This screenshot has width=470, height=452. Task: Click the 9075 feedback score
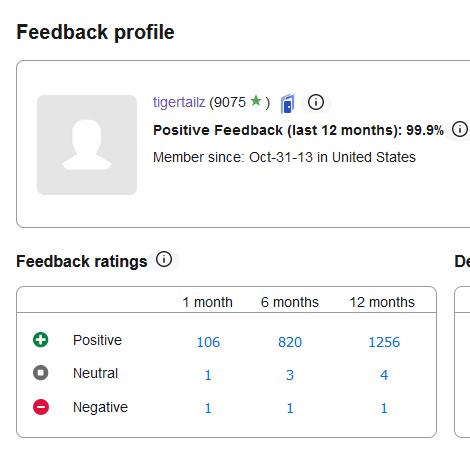click(230, 102)
